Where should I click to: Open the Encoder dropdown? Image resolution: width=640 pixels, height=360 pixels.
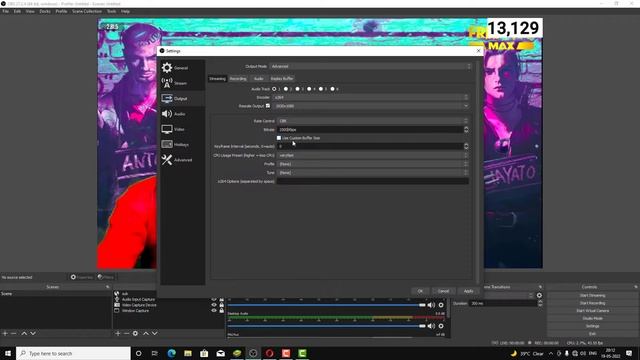371,97
